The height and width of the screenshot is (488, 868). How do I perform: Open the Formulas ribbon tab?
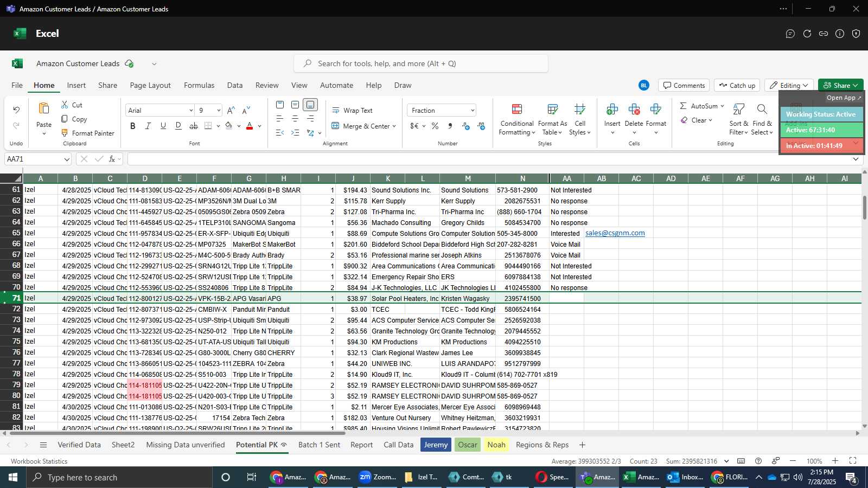[x=199, y=85]
